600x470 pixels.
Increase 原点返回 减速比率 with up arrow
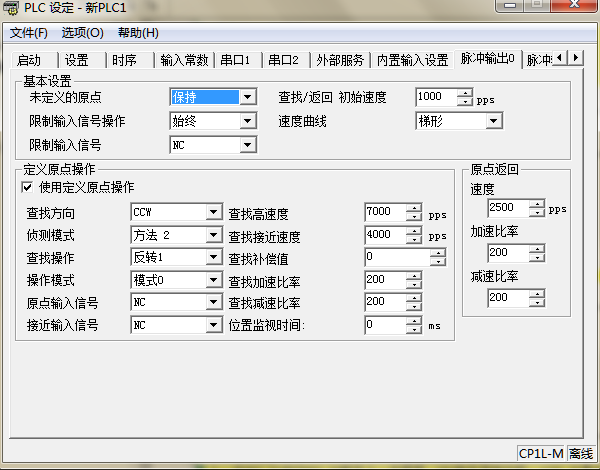pos(537,293)
